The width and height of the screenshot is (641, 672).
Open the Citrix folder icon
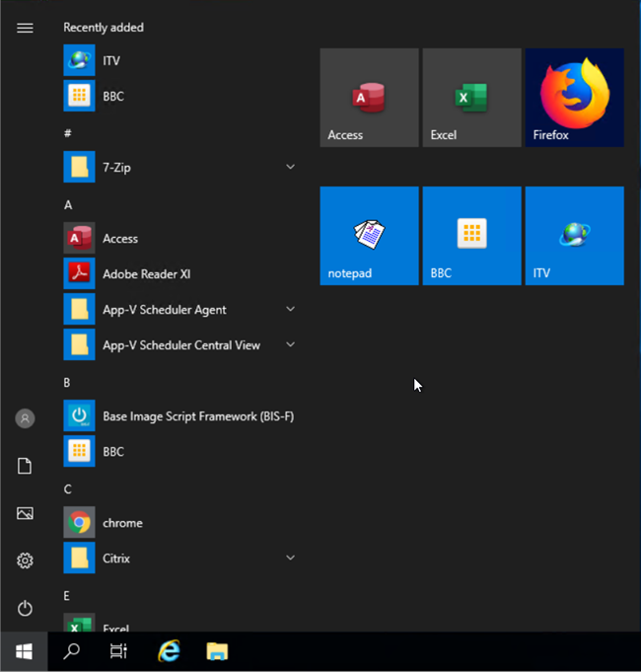pos(79,558)
